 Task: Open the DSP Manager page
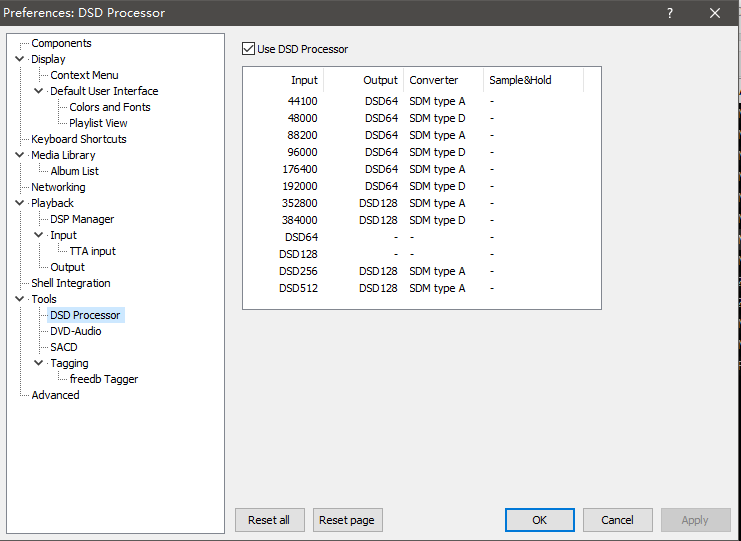tap(82, 219)
